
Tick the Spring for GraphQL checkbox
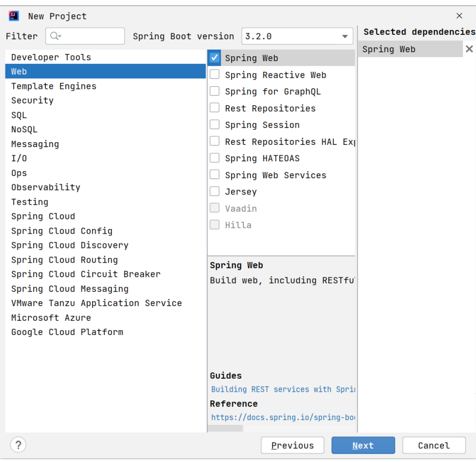click(x=215, y=91)
